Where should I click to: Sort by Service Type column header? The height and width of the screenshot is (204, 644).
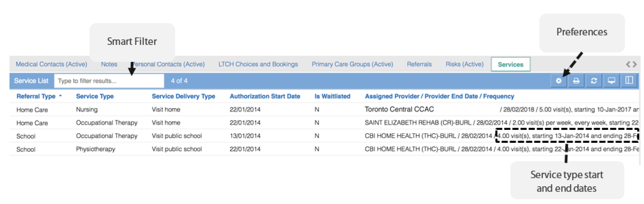(95, 96)
